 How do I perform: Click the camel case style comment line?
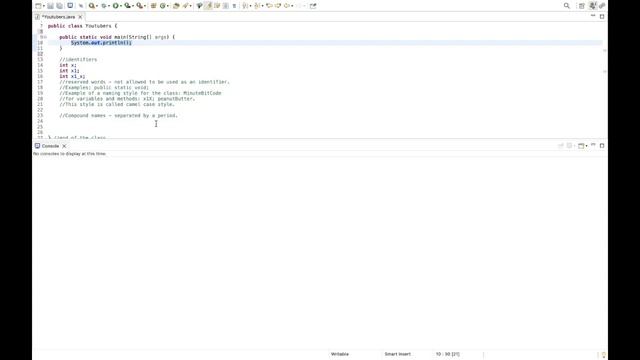click(117, 104)
